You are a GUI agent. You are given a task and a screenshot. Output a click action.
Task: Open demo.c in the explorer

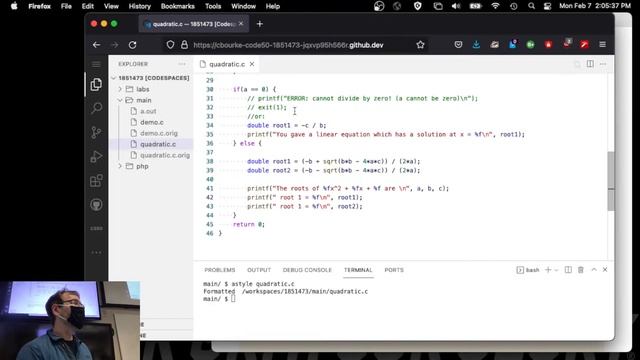(x=152, y=122)
